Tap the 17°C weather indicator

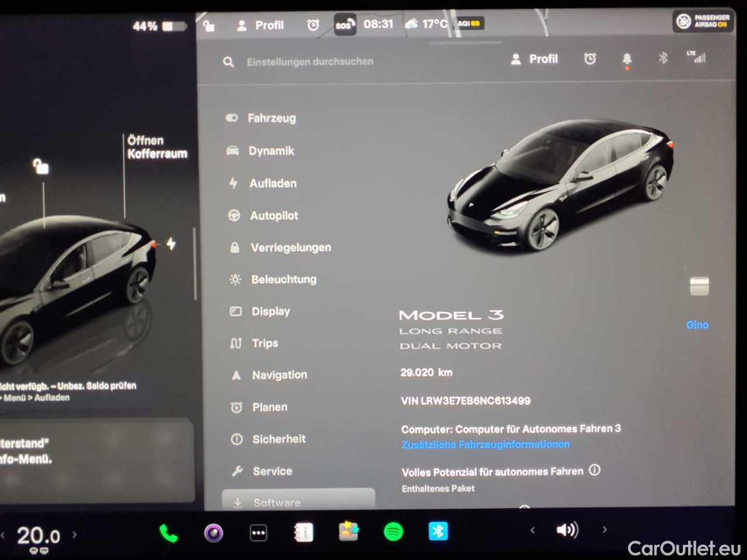tap(427, 24)
